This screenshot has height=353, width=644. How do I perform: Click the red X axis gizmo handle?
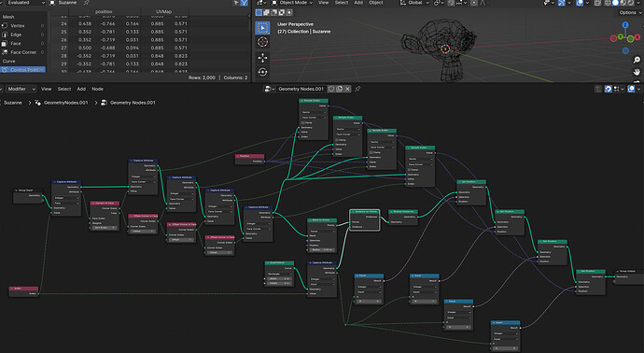point(637,37)
